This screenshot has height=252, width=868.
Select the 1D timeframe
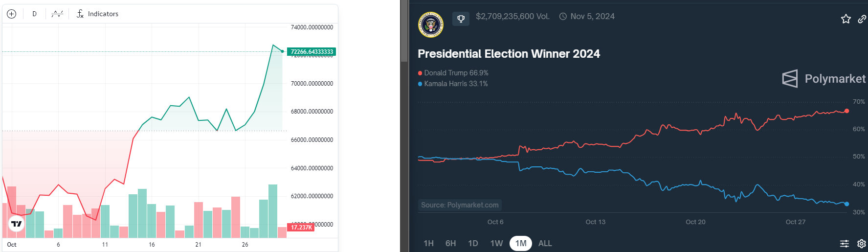pos(473,243)
